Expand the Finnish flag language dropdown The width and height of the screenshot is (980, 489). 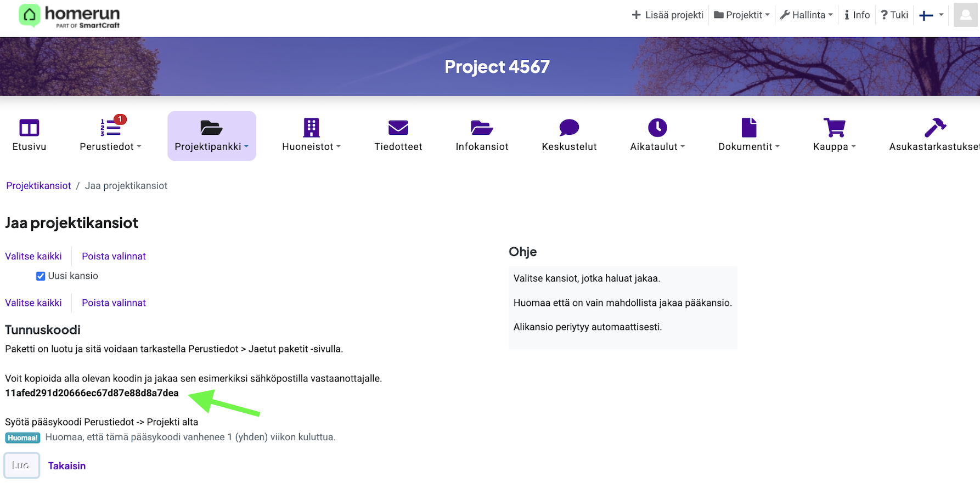click(x=931, y=15)
